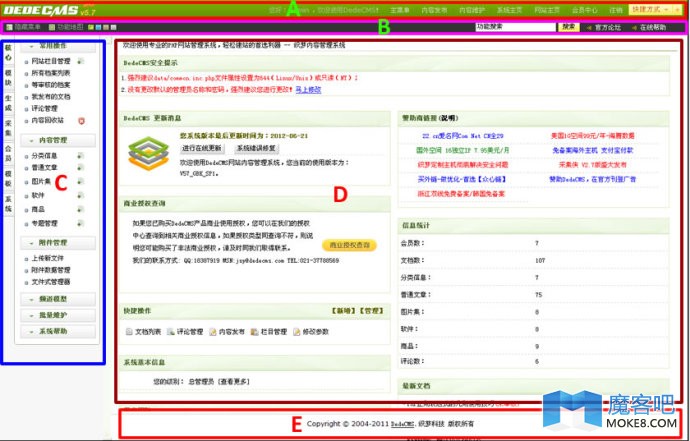Image resolution: width=690 pixels, height=441 pixels.
Task: Click the 内容发布 quick action icon
Action: click(x=213, y=331)
